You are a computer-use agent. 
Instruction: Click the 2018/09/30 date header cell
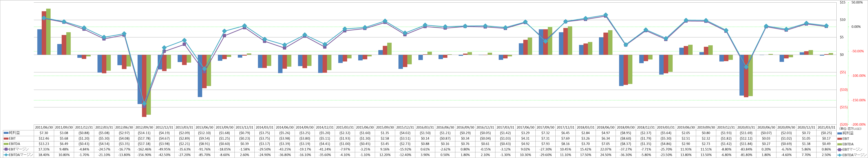625,128
